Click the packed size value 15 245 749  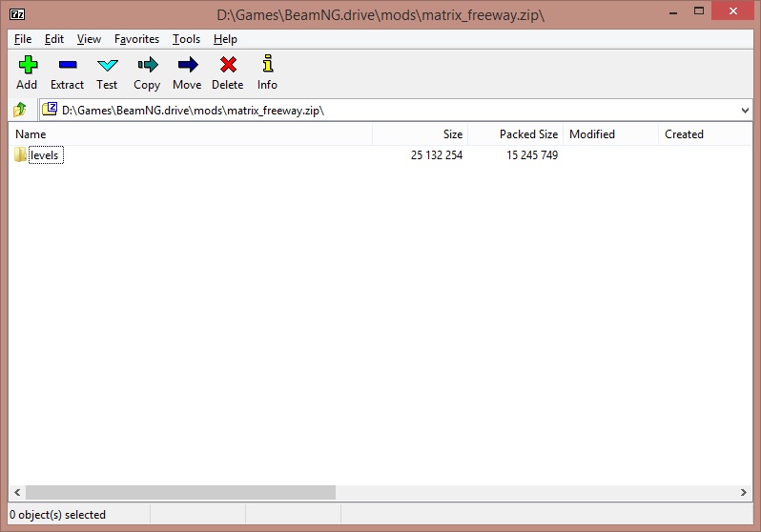click(x=532, y=155)
